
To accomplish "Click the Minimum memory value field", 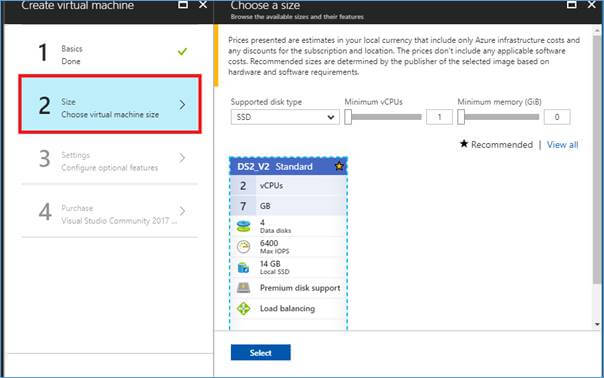I will (x=557, y=117).
